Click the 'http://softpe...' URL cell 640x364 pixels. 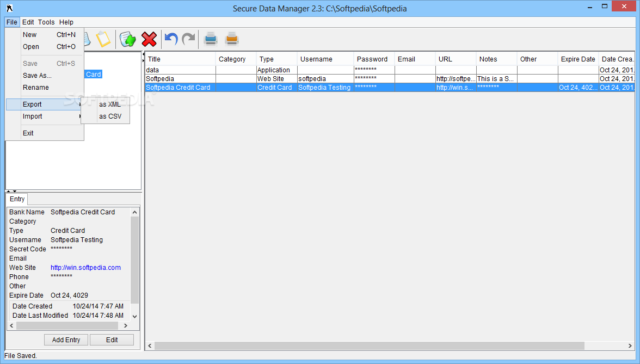tap(456, 79)
